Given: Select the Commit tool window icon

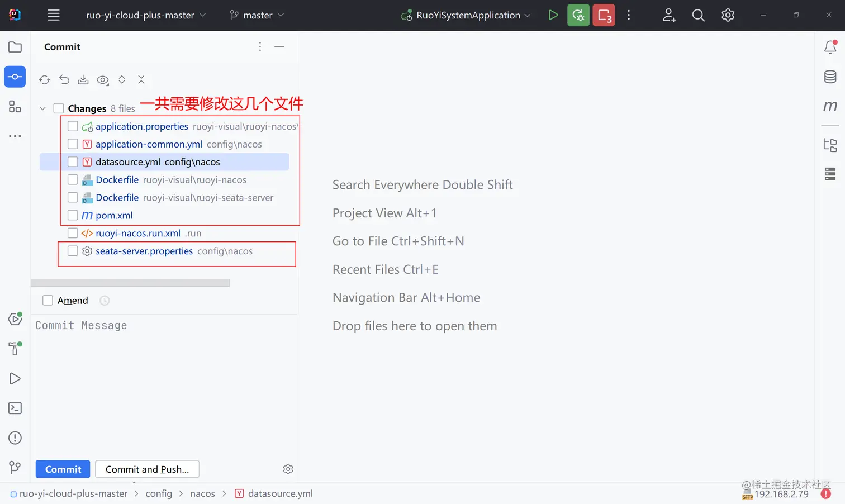Looking at the screenshot, I should (15, 77).
